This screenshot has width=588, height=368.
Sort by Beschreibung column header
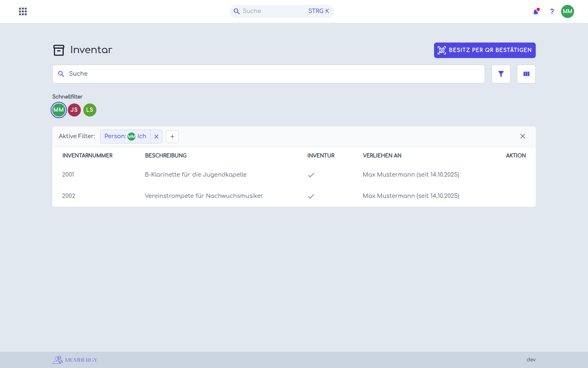(166, 155)
